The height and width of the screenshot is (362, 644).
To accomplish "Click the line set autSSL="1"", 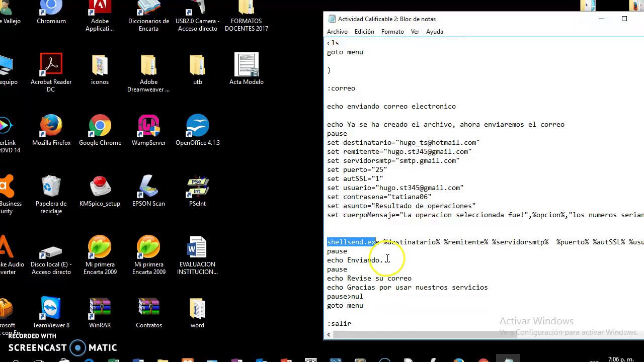I will point(355,178).
